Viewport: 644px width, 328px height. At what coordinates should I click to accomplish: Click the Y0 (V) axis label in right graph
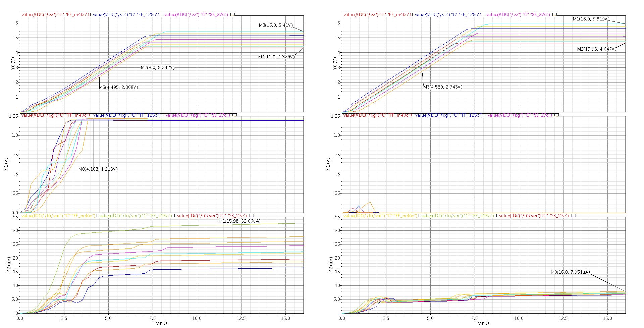[x=335, y=63]
